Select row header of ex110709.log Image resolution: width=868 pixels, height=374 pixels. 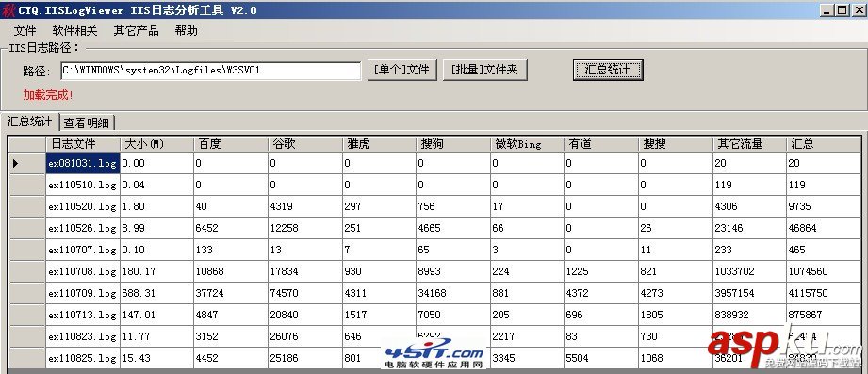(x=27, y=293)
